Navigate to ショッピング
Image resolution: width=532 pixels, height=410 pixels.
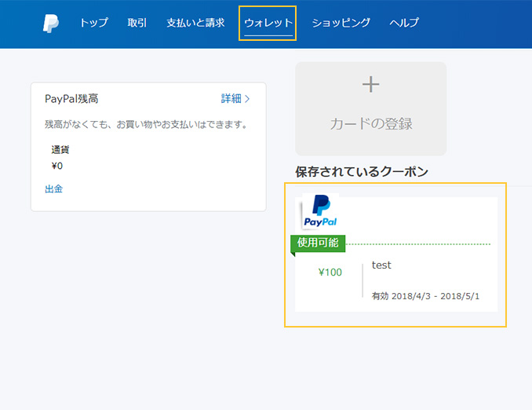click(341, 23)
